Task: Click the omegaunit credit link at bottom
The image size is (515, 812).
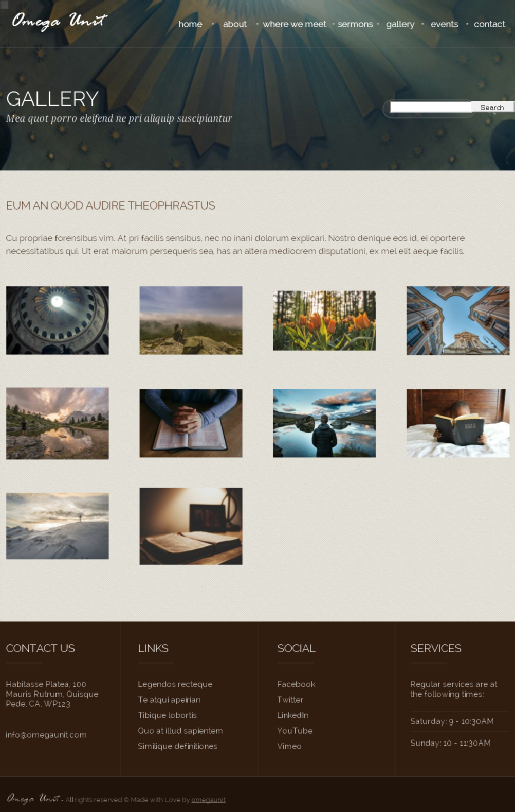Action: (x=208, y=800)
